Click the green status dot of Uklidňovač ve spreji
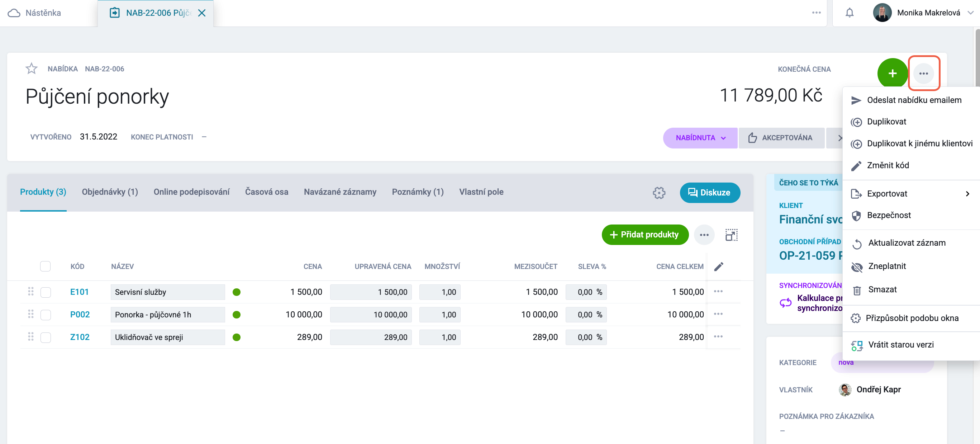980x444 pixels. pos(236,337)
